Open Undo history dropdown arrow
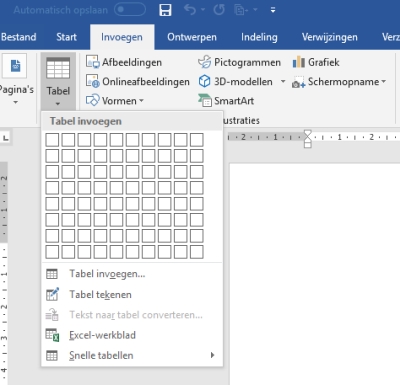The width and height of the screenshot is (400, 385). pos(203,10)
